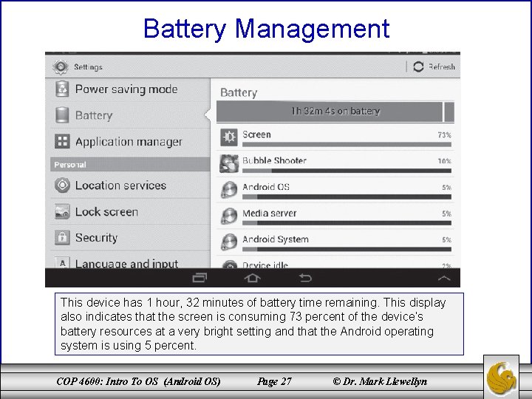
Task: Click the Android System usage bar
Action: [x=347, y=249]
